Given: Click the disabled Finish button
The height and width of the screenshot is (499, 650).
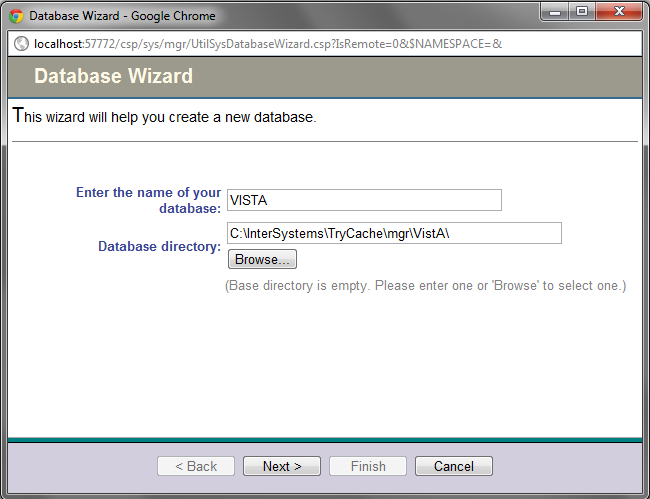Looking at the screenshot, I should tap(368, 466).
